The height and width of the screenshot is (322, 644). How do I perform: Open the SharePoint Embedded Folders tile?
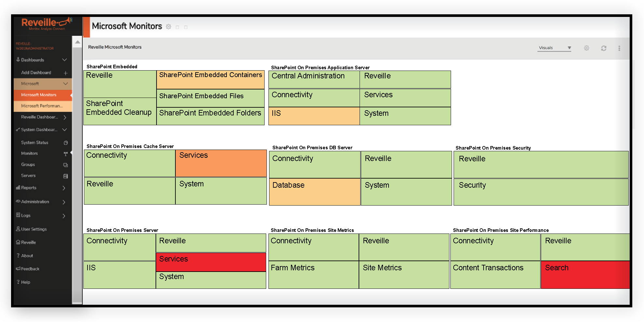point(211,116)
